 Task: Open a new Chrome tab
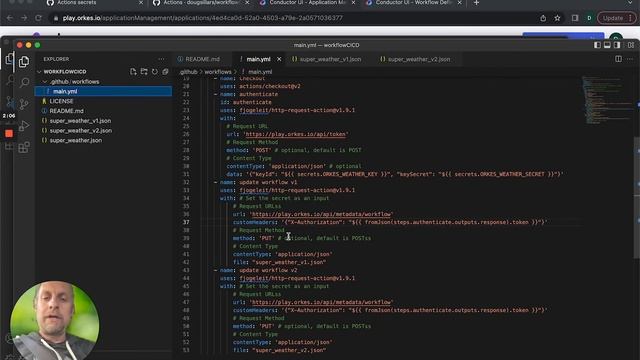click(476, 3)
